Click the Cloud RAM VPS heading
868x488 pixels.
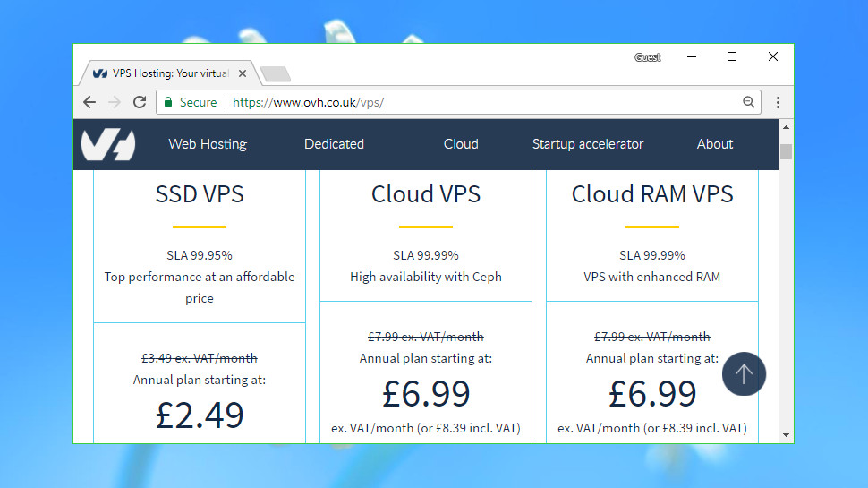pyautogui.click(x=652, y=194)
